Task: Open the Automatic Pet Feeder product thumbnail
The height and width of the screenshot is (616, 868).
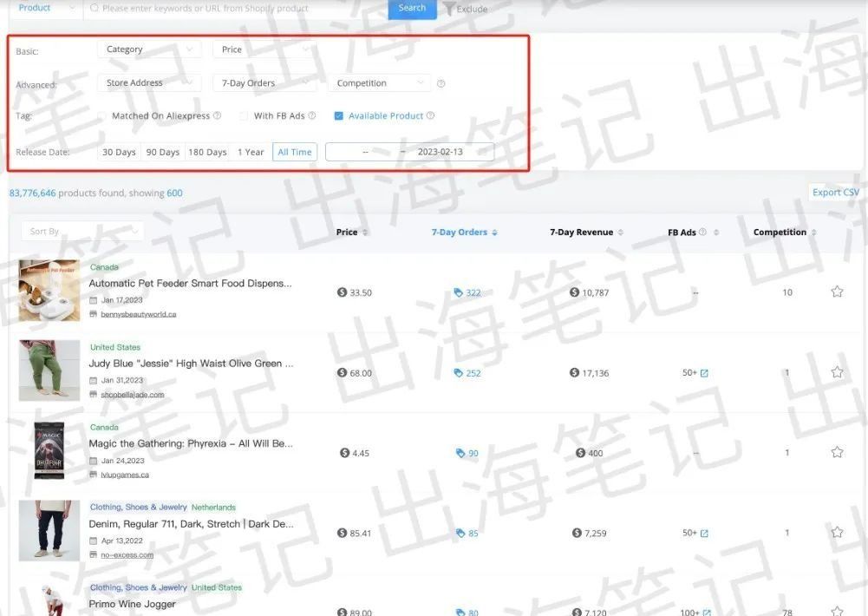Action: pyautogui.click(x=49, y=291)
